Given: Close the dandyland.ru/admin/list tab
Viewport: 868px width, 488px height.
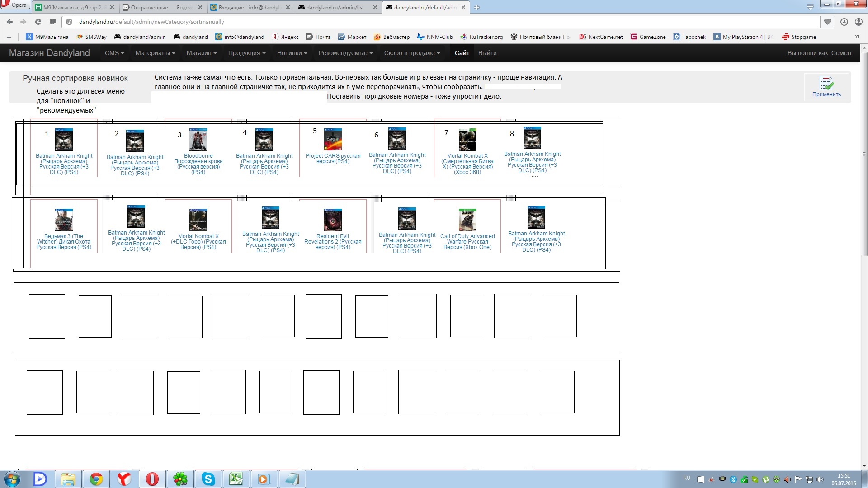Looking at the screenshot, I should tap(375, 7).
